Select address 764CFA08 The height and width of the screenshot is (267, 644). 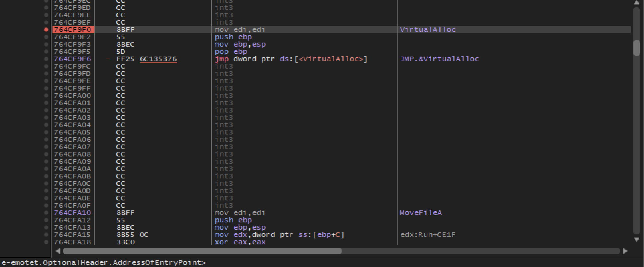(x=72, y=154)
